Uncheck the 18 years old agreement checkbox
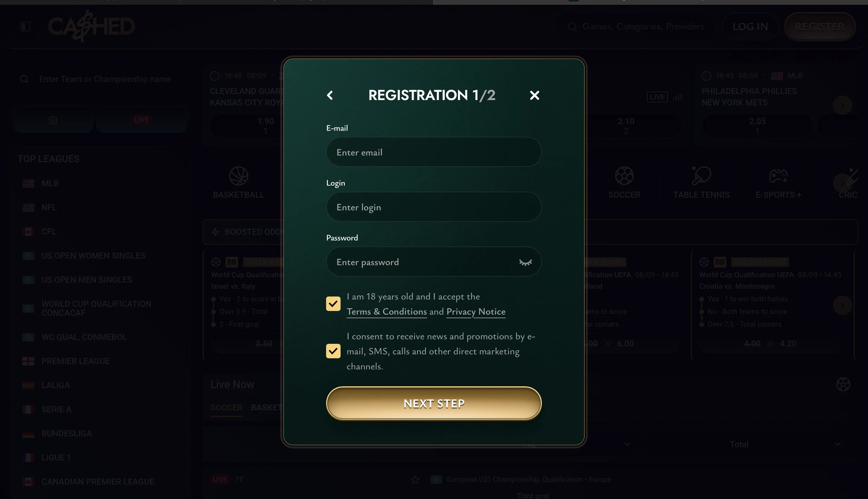 point(333,304)
